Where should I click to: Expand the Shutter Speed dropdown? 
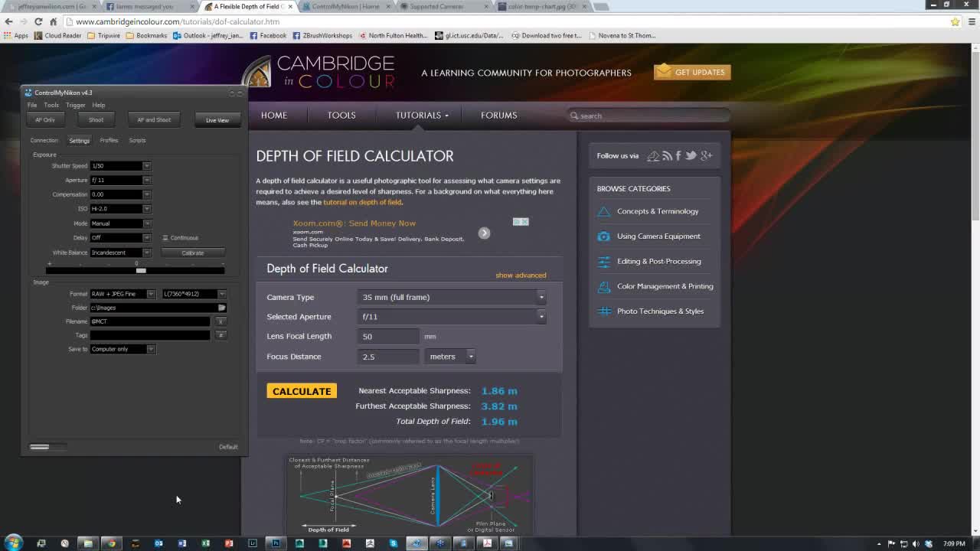146,166
